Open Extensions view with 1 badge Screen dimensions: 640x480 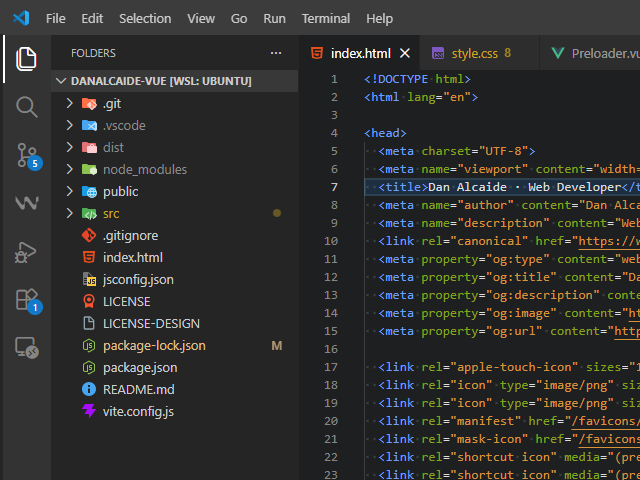pyautogui.click(x=28, y=301)
